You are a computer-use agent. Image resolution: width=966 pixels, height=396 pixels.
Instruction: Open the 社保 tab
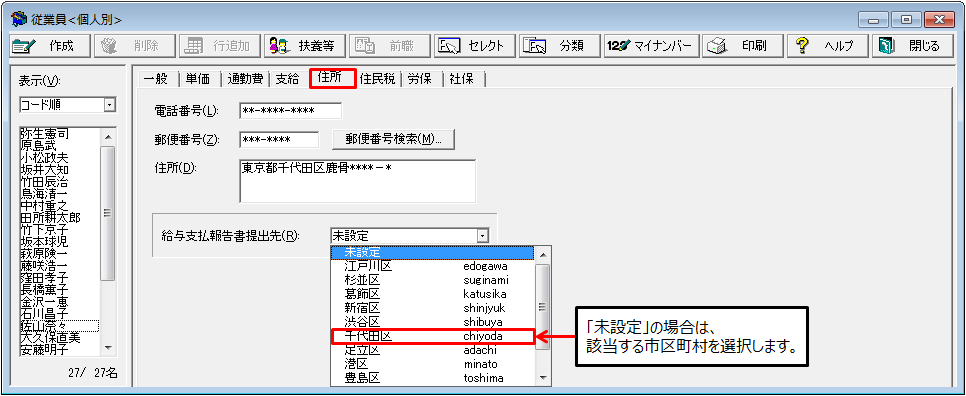pos(461,78)
